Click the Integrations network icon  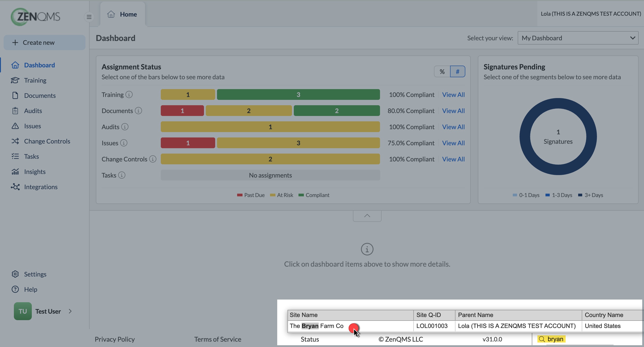[15, 187]
